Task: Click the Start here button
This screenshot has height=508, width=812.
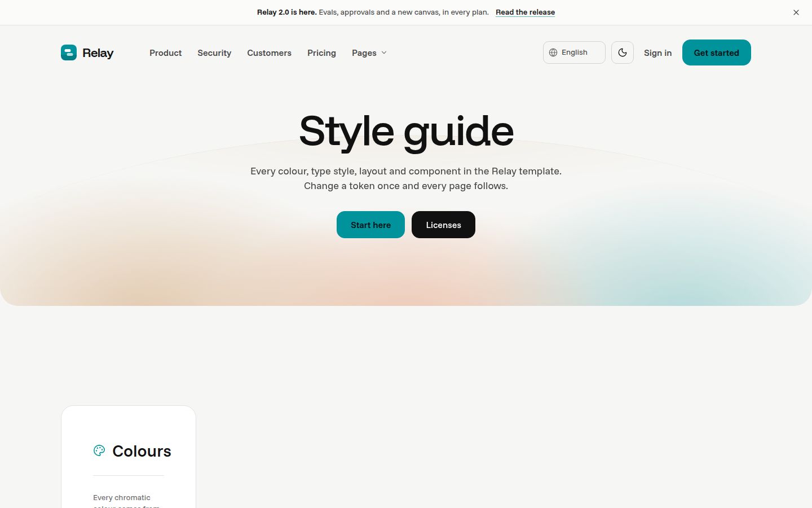Action: 370,225
